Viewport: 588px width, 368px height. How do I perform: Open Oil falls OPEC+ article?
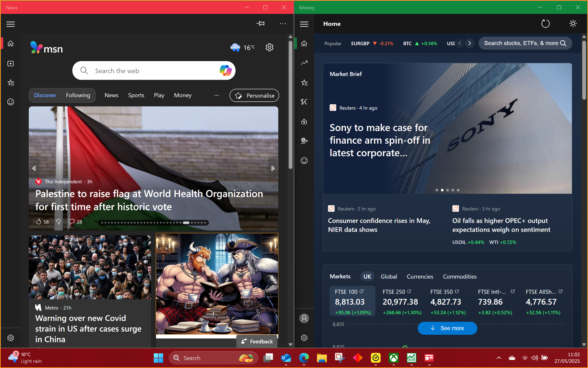click(501, 225)
